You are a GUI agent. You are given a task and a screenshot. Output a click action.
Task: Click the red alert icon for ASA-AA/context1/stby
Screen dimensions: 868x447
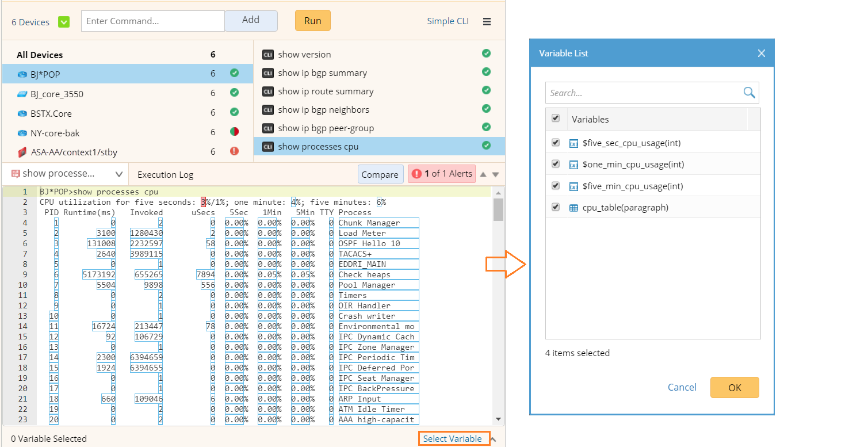[x=234, y=151]
